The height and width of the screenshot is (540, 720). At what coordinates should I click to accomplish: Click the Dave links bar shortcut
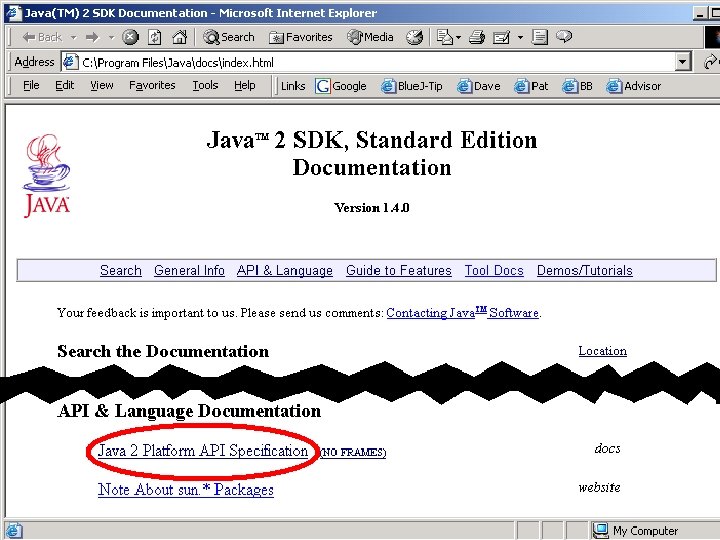(478, 86)
